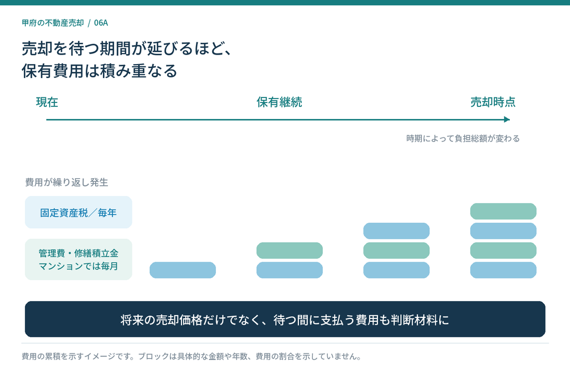
Task: Click the breadcrumb text 甲府の不動産売却 / 06A
Action: 65,23
